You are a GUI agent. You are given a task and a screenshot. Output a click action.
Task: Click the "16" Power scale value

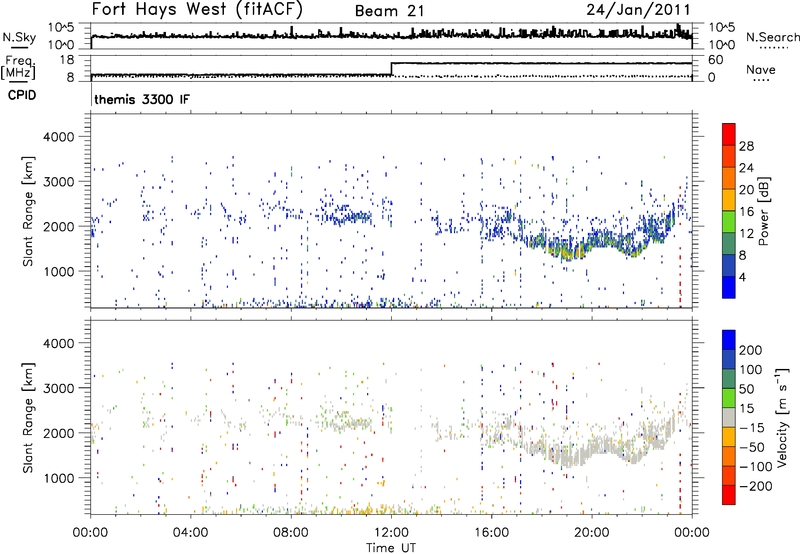[x=746, y=212]
